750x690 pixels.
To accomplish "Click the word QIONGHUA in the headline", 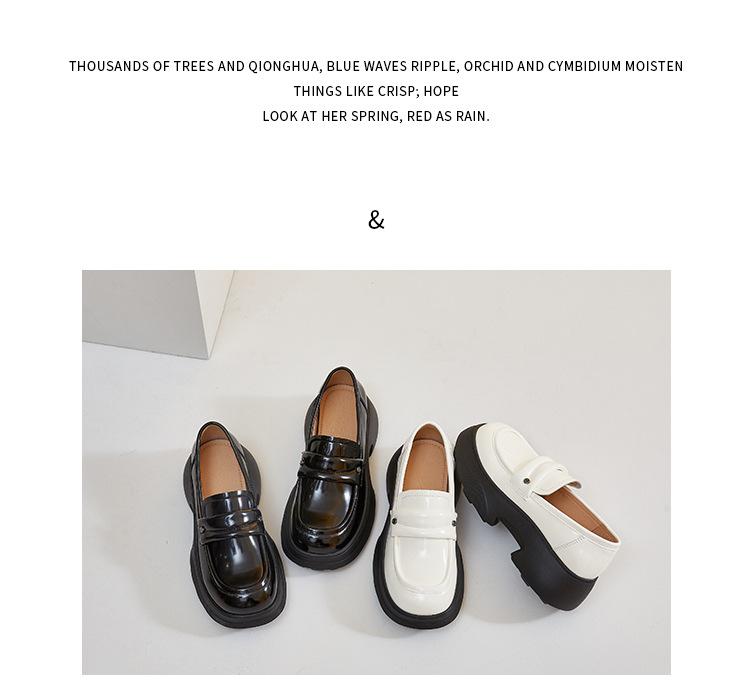I will coord(284,66).
